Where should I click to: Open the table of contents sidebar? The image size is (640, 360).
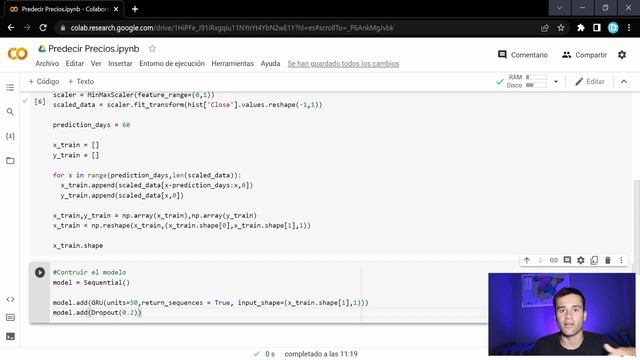pos(10,87)
